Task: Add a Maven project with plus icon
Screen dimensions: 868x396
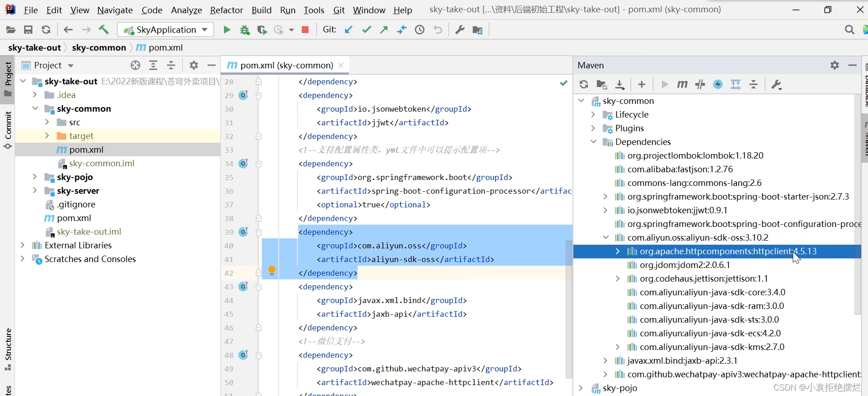Action: click(x=642, y=84)
